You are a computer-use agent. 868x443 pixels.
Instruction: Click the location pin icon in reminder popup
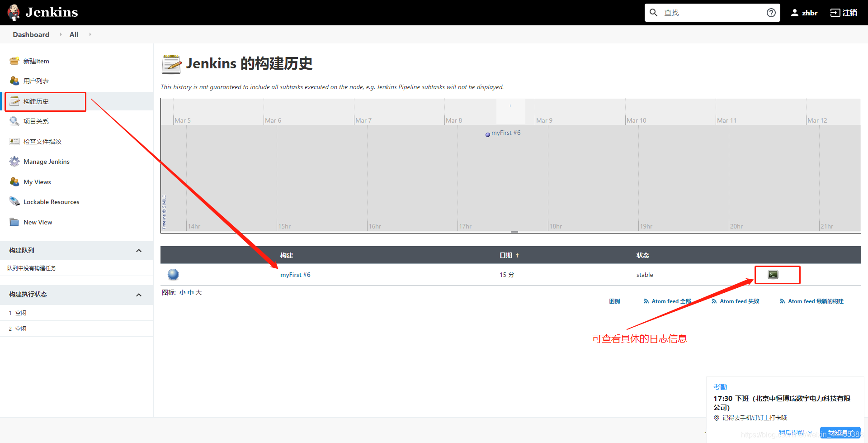coord(717,418)
